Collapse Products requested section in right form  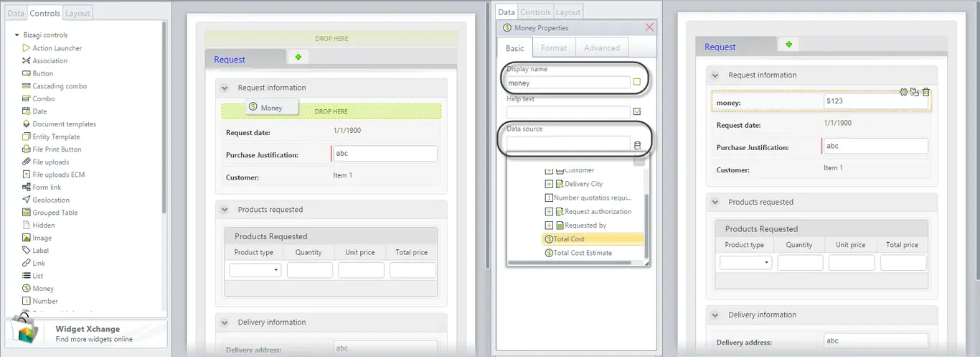715,202
